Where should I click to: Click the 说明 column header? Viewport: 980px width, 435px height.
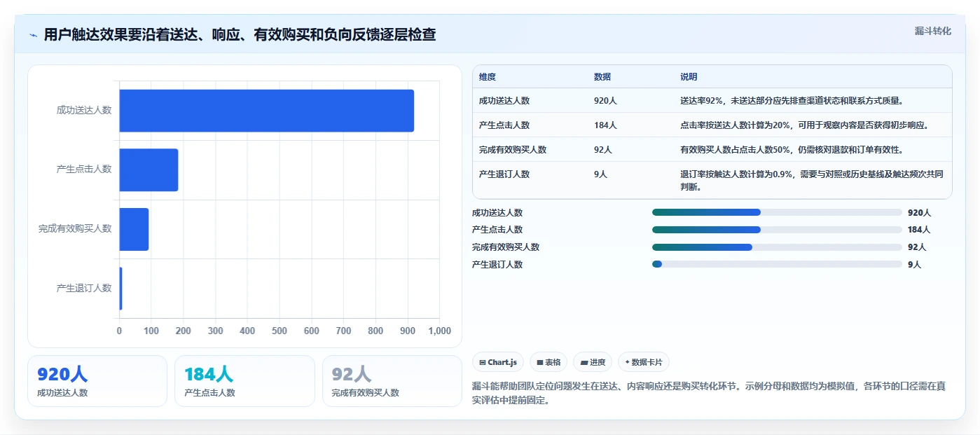(689, 77)
